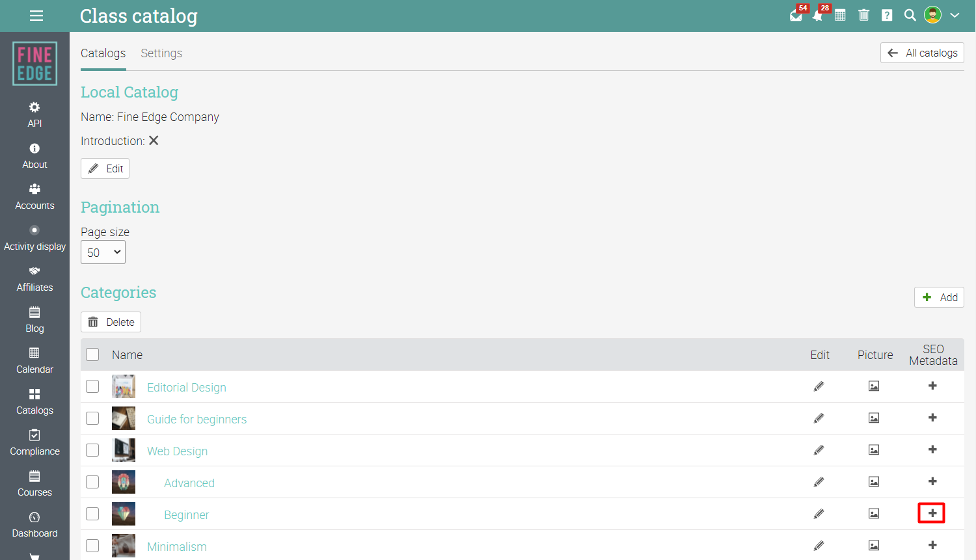This screenshot has width=976, height=560.
Task: Open the calendar icon in top bar
Action: pyautogui.click(x=841, y=15)
